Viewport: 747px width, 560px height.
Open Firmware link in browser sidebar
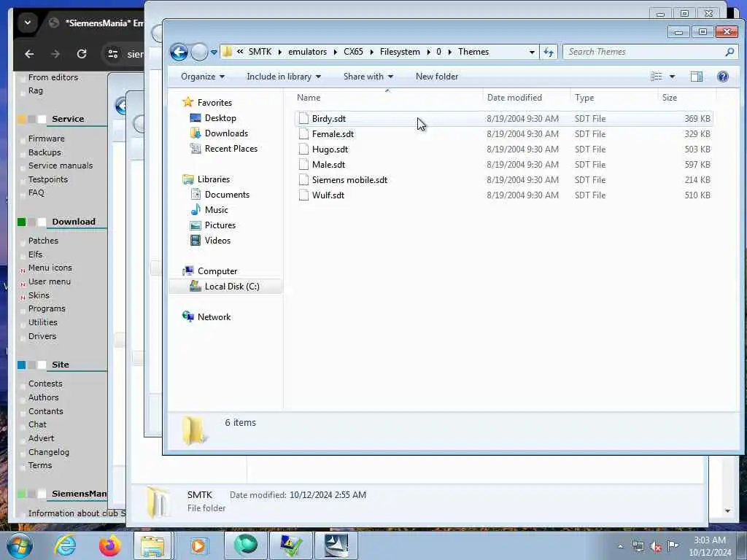[46, 139]
